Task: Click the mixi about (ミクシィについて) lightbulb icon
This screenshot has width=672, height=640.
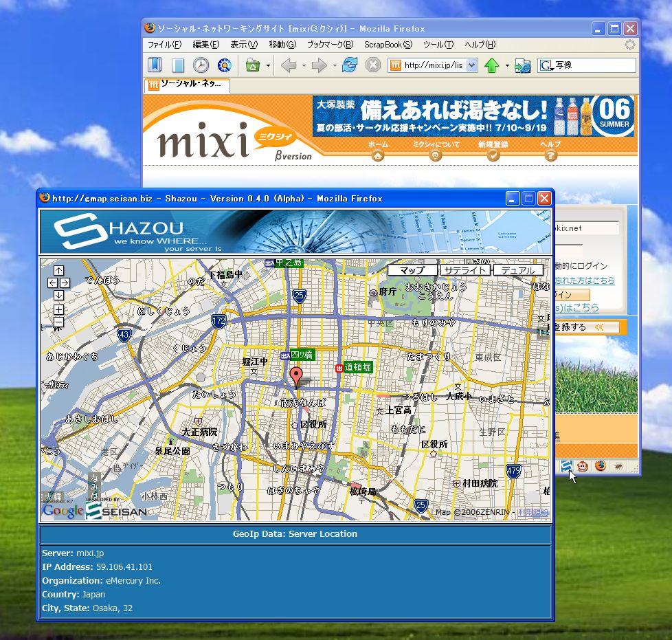Action: click(436, 155)
